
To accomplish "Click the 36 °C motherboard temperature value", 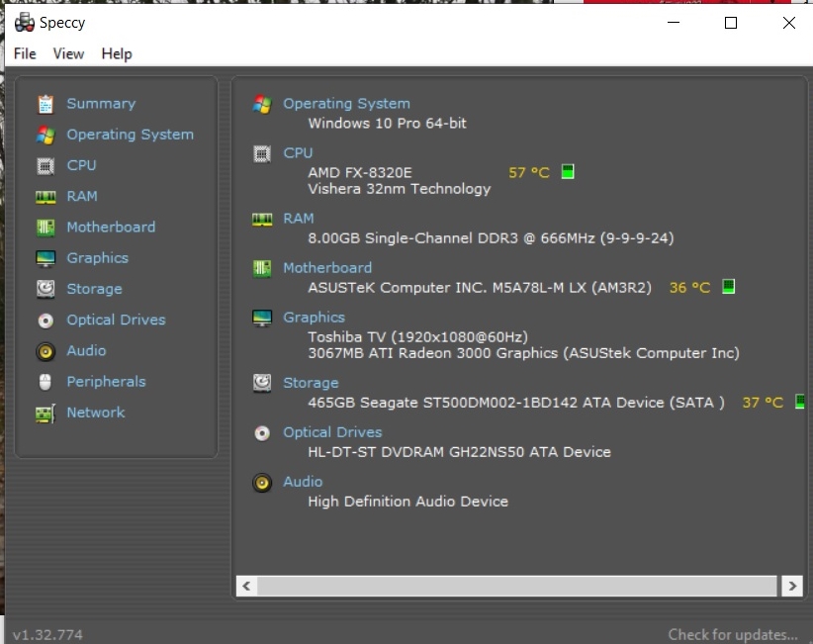I will 689,288.
